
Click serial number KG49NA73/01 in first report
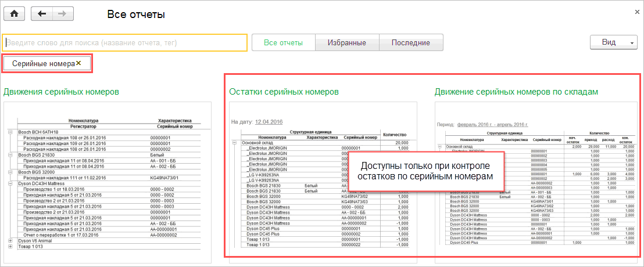coord(163,178)
